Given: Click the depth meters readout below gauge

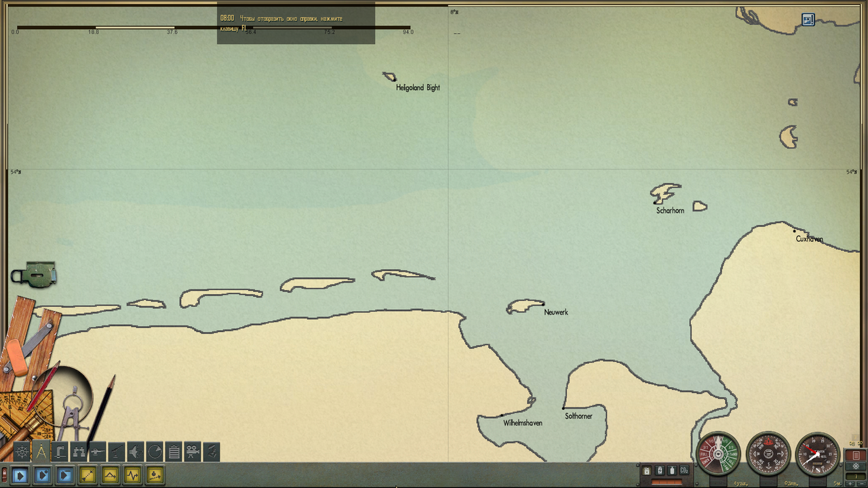Looking at the screenshot, I should click(838, 483).
